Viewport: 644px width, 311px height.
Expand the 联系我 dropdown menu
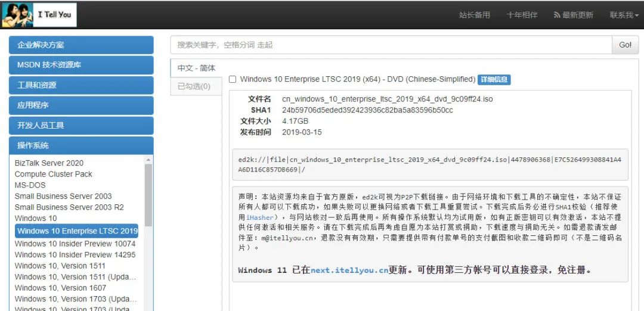click(624, 15)
